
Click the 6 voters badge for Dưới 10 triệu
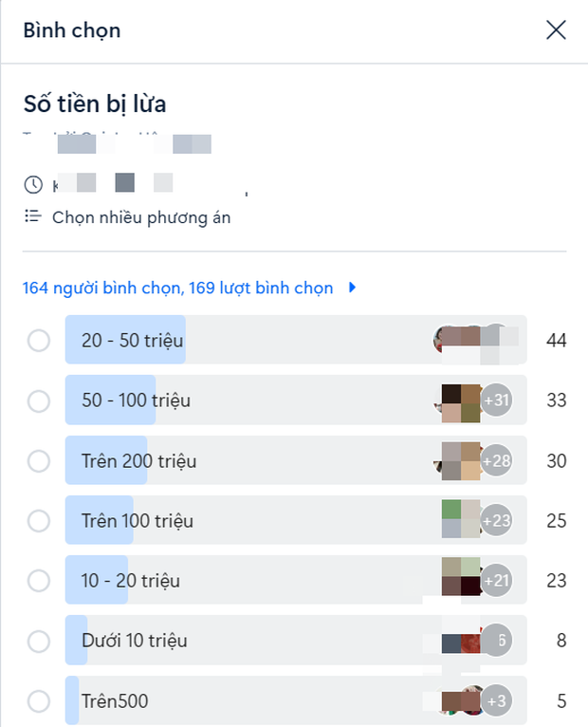496,641
